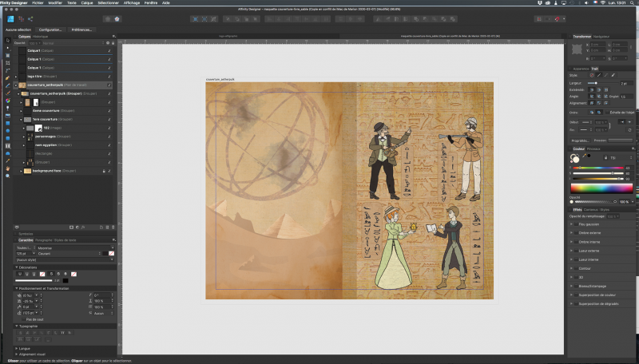Screen dimensions: 639x364
Task: Toggle visibility of nom egyptien layer
Action: (x=109, y=145)
